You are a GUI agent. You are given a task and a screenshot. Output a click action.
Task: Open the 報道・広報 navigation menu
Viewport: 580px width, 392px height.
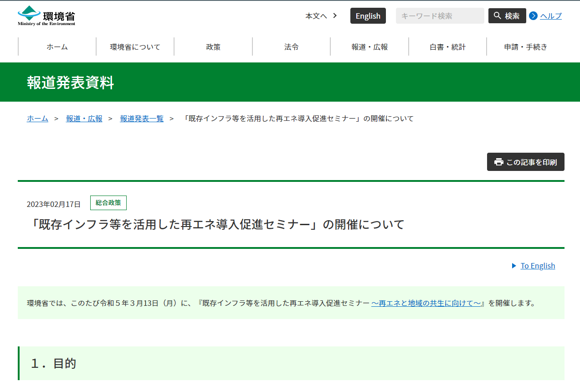coord(370,46)
